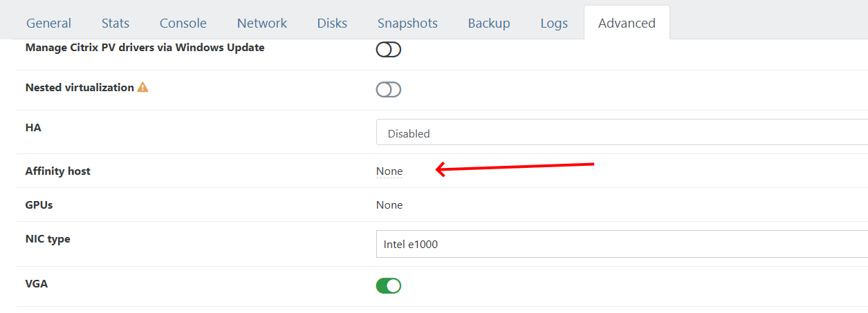The height and width of the screenshot is (313, 868).
Task: Edit the Affinity host None value
Action: point(389,171)
